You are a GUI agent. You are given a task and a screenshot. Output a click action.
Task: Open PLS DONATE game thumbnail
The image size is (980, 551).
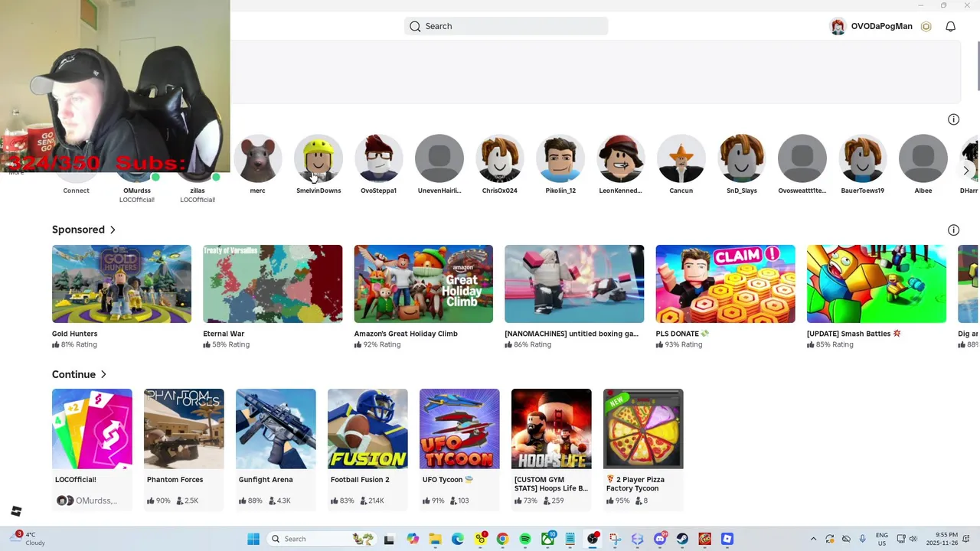[725, 284]
